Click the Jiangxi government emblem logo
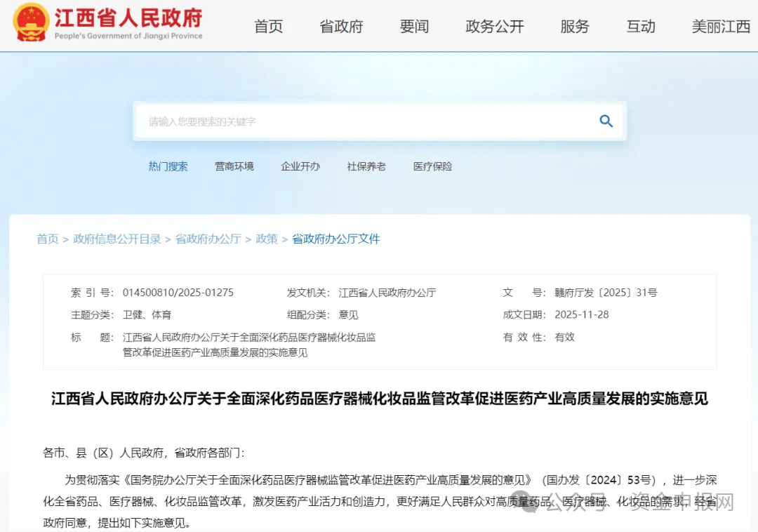Screen dimensions: 758x532 [x=28, y=24]
